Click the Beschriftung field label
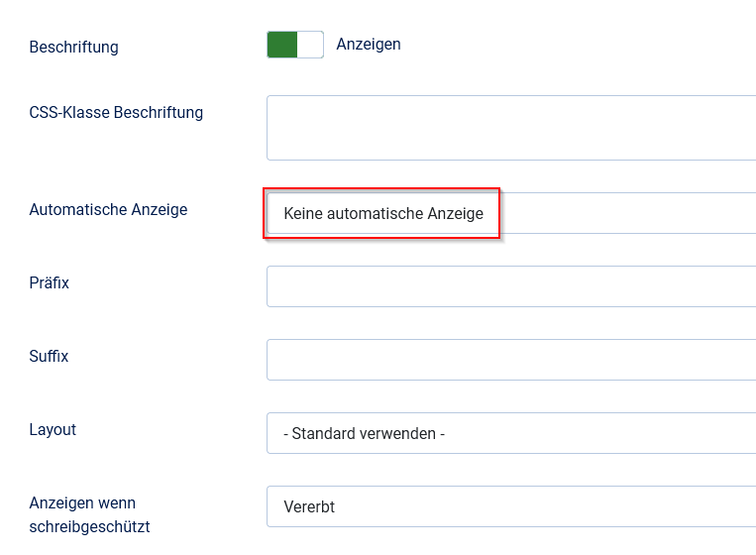The height and width of the screenshot is (555, 756). click(x=73, y=47)
